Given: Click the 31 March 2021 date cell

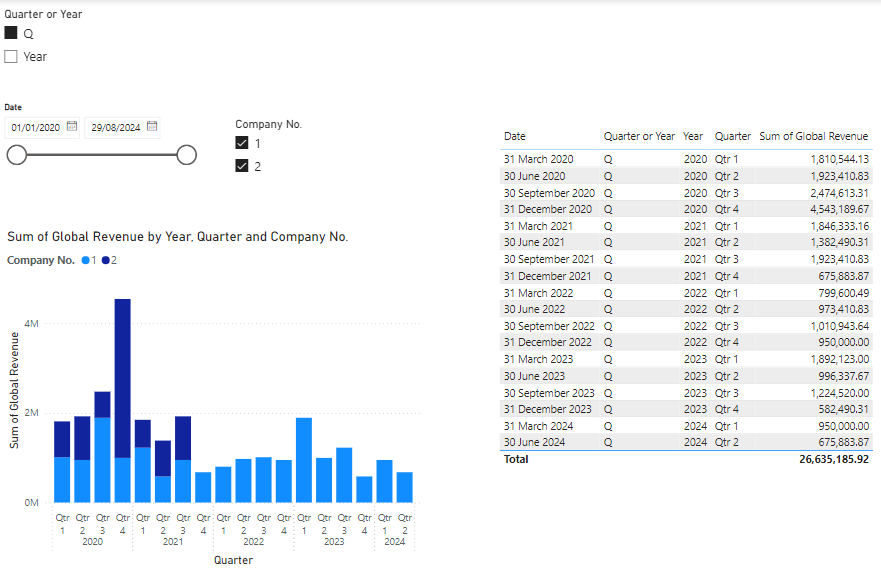Looking at the screenshot, I should click(538, 226).
